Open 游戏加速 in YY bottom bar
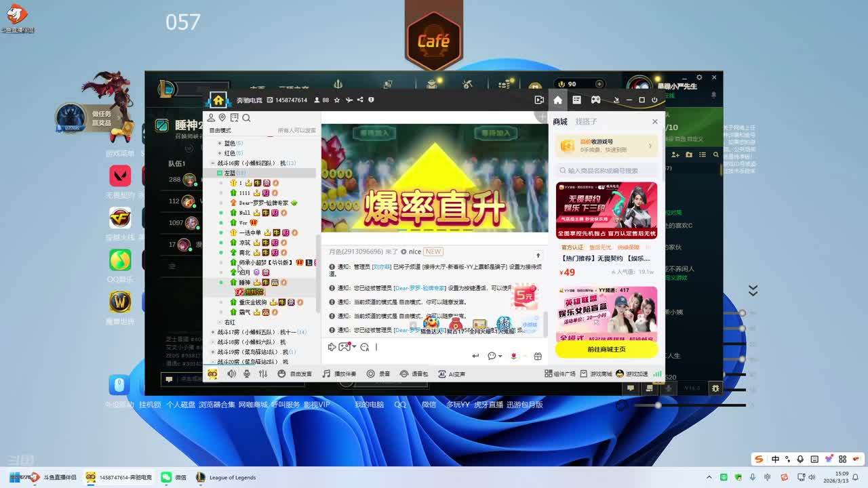 point(631,373)
